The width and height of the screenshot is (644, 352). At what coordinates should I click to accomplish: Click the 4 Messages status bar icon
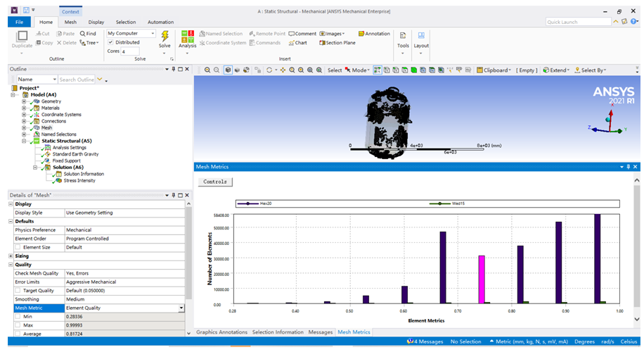[x=410, y=341]
